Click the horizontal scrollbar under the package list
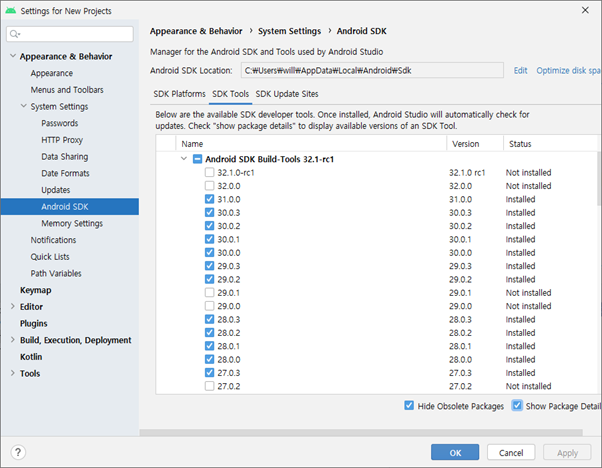Viewport: 602px width, 468px height. coord(361,433)
